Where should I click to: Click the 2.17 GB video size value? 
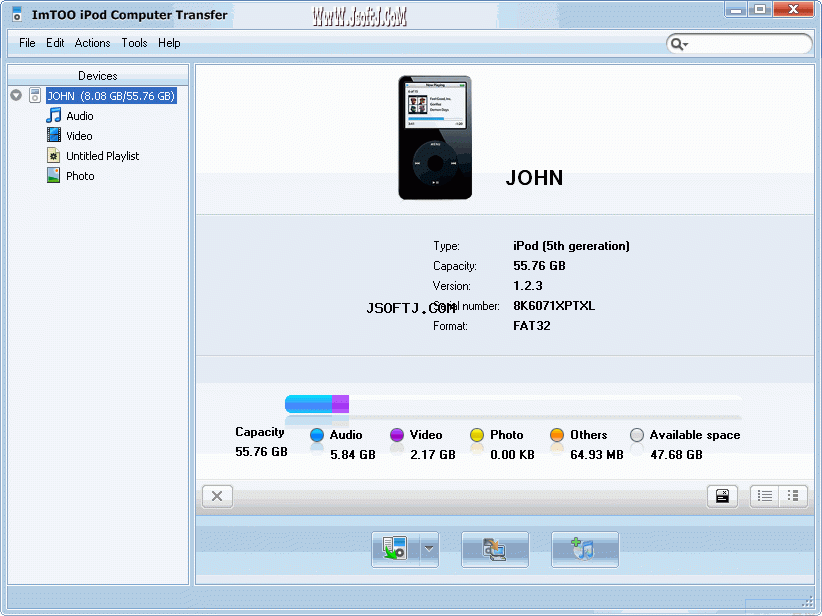point(433,455)
